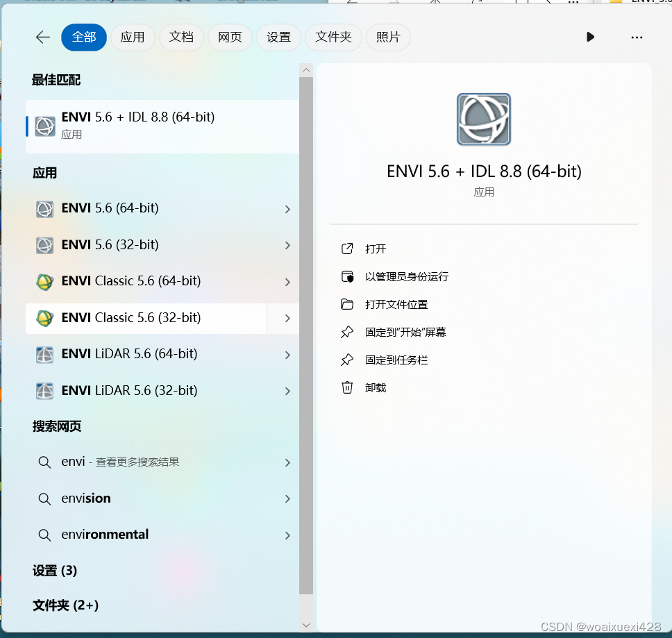The height and width of the screenshot is (638, 672).
Task: Expand ENVI LiDAR 5.6 (64-bit) chevron
Action: click(287, 355)
